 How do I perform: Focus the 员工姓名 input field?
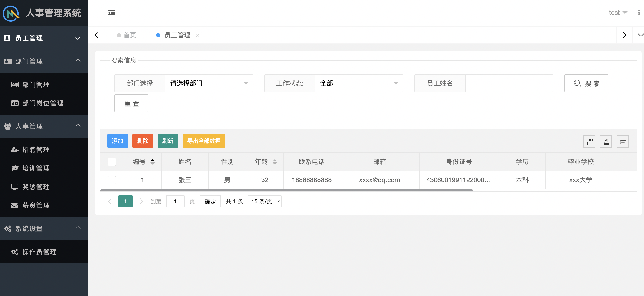click(509, 83)
